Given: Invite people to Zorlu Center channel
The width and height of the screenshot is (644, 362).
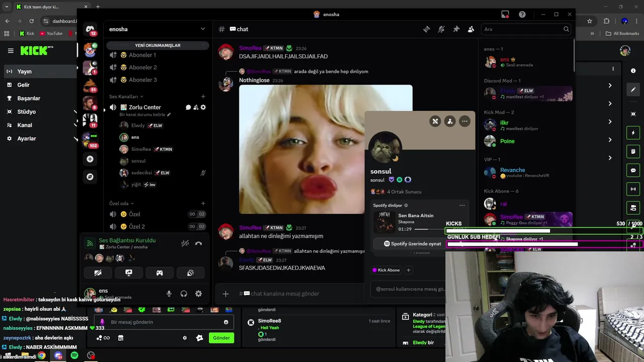Looking at the screenshot, I should click(196, 107).
